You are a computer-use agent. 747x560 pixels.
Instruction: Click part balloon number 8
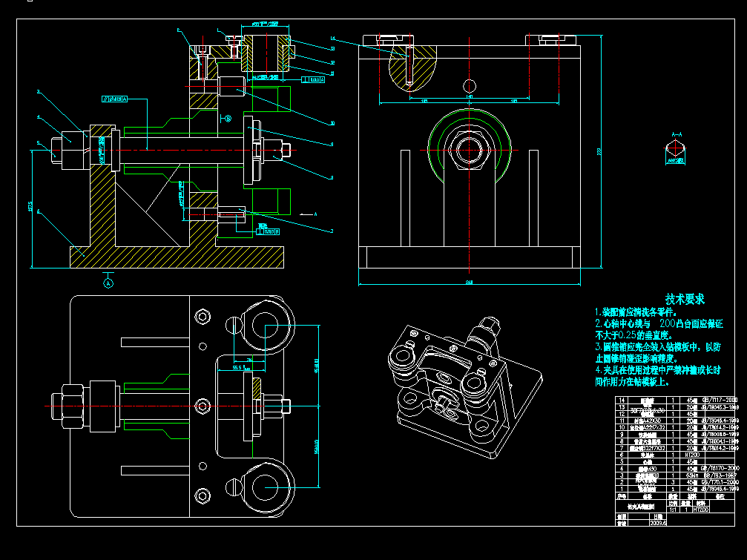(x=332, y=178)
